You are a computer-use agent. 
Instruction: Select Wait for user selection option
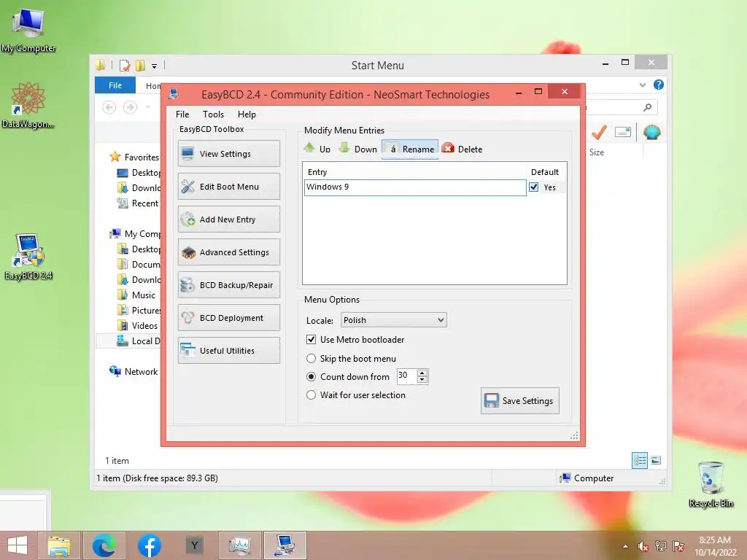tap(311, 394)
